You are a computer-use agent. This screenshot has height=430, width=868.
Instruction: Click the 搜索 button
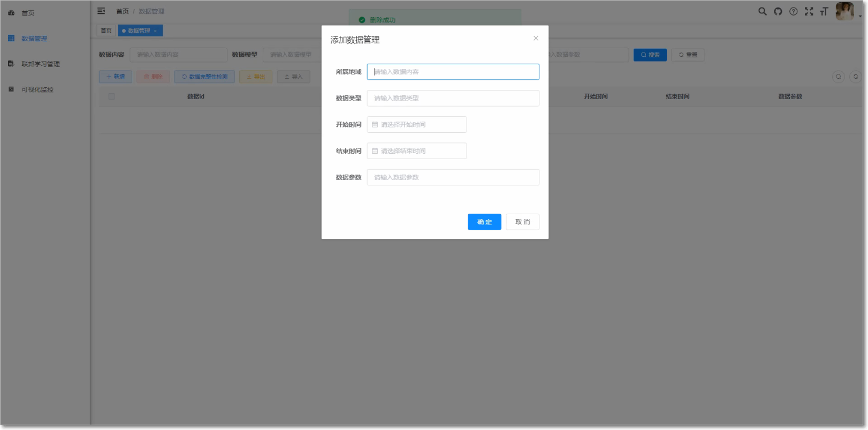pos(650,55)
